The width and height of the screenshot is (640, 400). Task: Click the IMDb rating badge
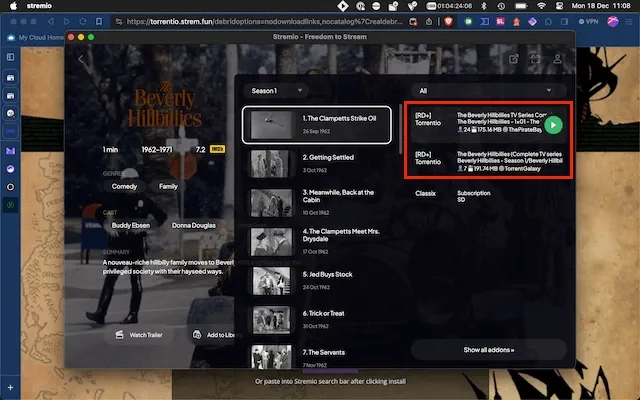[x=217, y=149]
